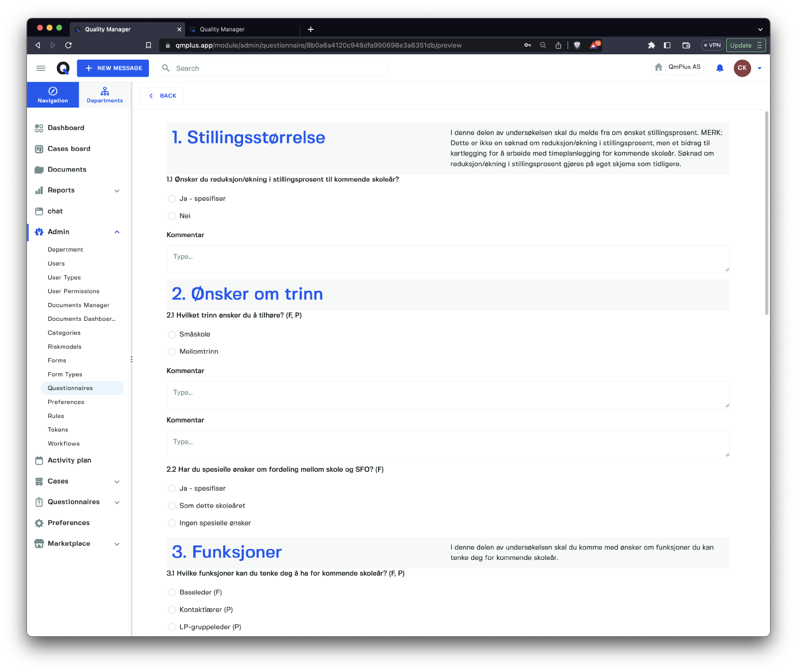The height and width of the screenshot is (672, 797).
Task: Open the hamburger menu icon
Action: (41, 68)
